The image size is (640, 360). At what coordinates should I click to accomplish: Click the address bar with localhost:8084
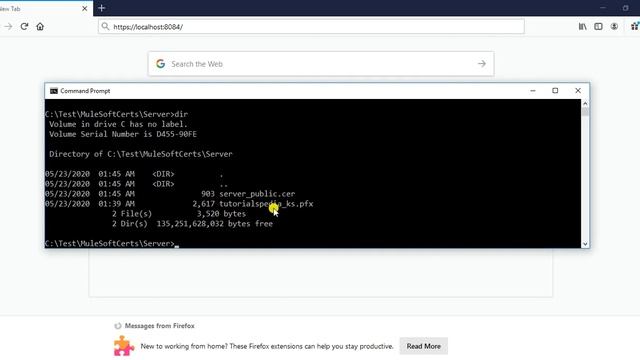(311, 27)
